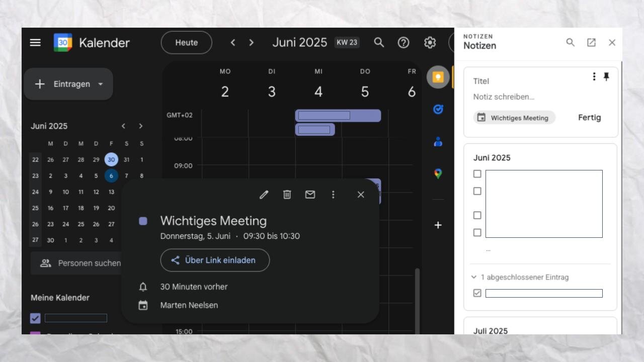
Task: Open the main hamburger menu
Action: (x=35, y=43)
